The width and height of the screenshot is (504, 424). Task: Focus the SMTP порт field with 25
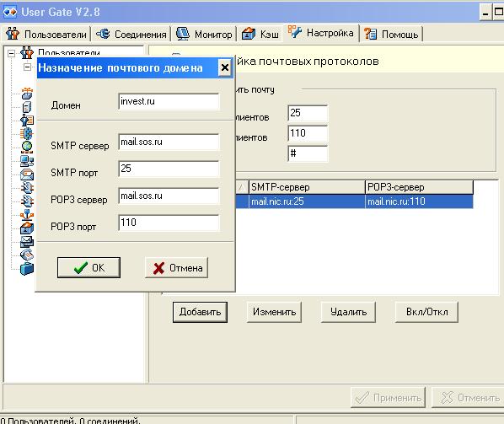(169, 169)
